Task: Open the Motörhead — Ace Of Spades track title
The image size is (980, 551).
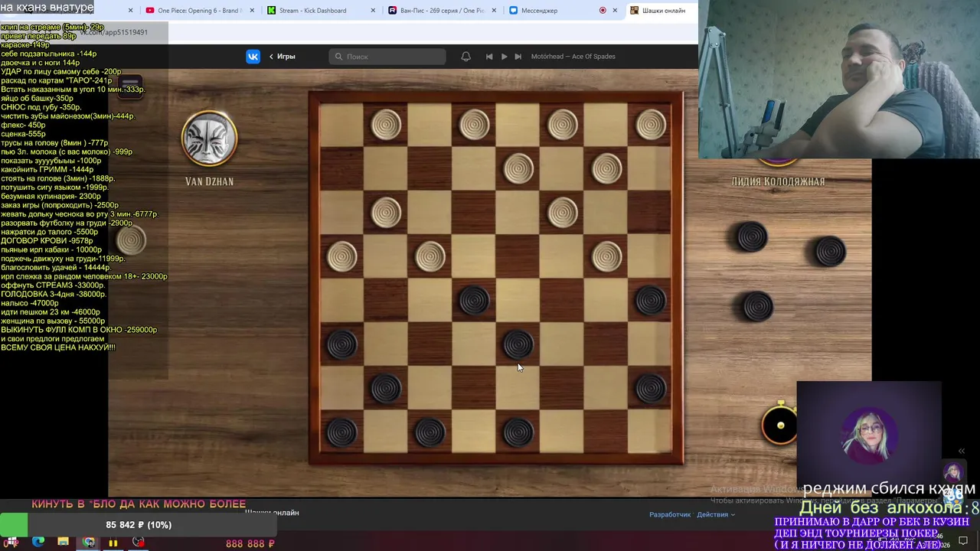Action: point(573,56)
